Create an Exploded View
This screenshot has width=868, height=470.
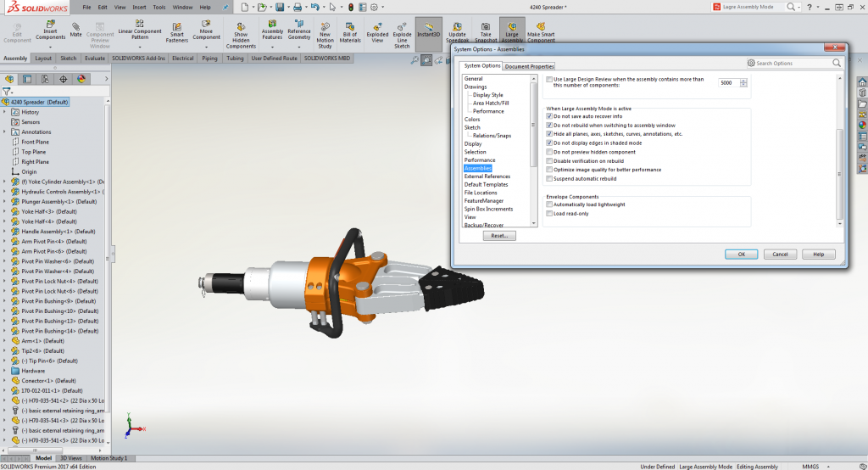click(x=377, y=33)
